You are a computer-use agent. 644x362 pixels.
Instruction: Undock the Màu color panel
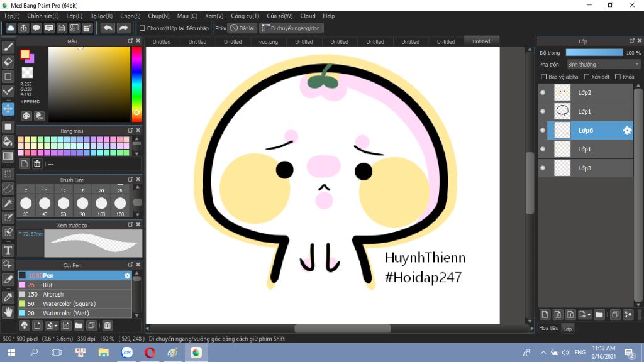click(131, 41)
